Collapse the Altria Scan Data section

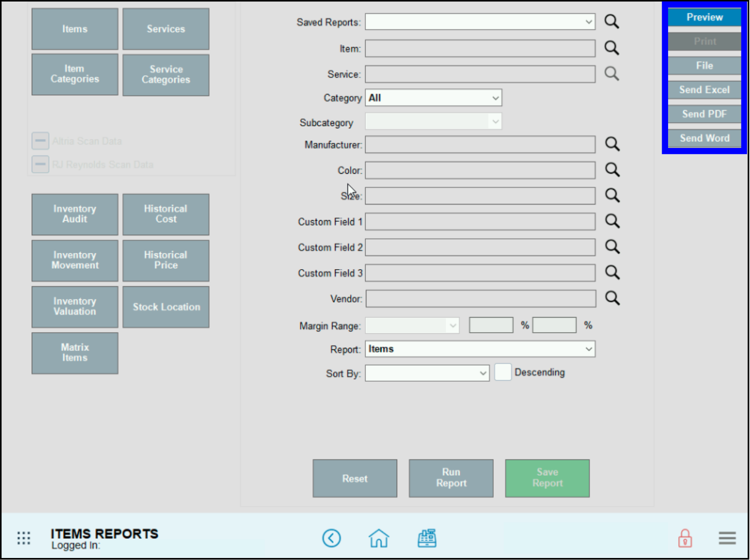pyautogui.click(x=40, y=141)
